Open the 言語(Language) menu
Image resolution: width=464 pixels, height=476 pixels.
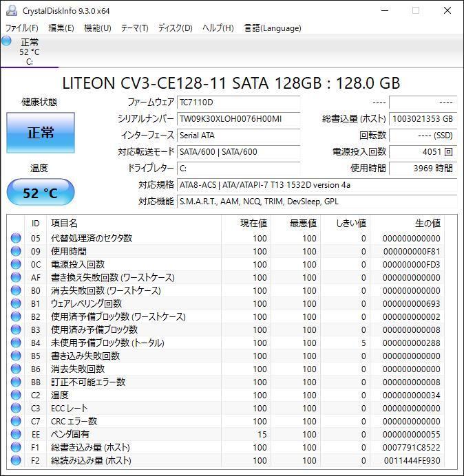(273, 28)
